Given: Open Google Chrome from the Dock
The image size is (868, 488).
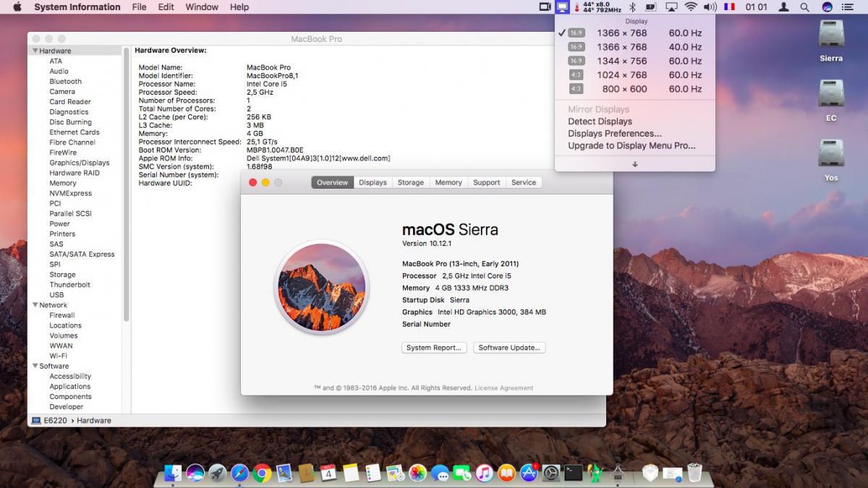Looking at the screenshot, I should pos(262,474).
